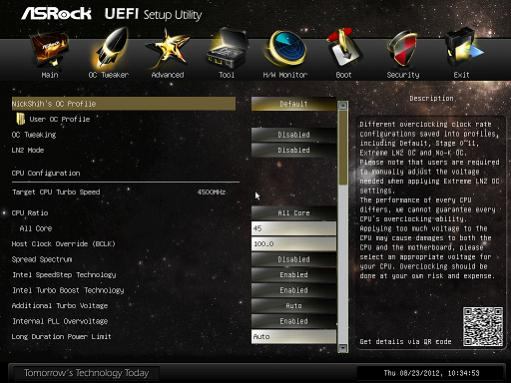Click Get details via QR code text
This screenshot has width=511, height=383.
[x=405, y=341]
